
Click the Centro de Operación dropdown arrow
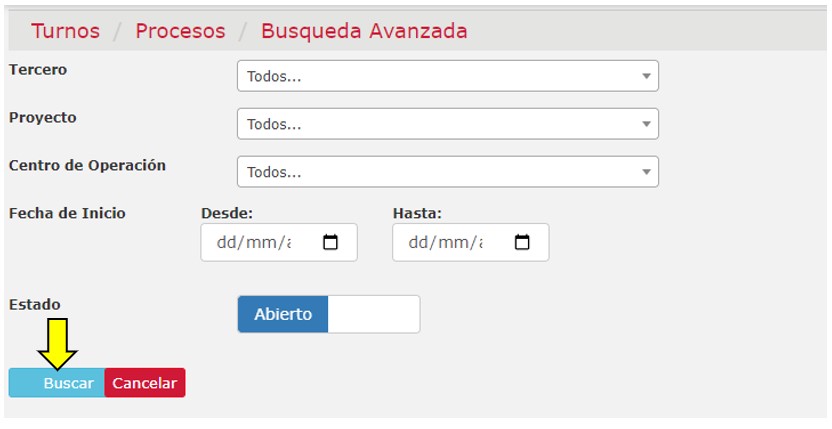[646, 172]
